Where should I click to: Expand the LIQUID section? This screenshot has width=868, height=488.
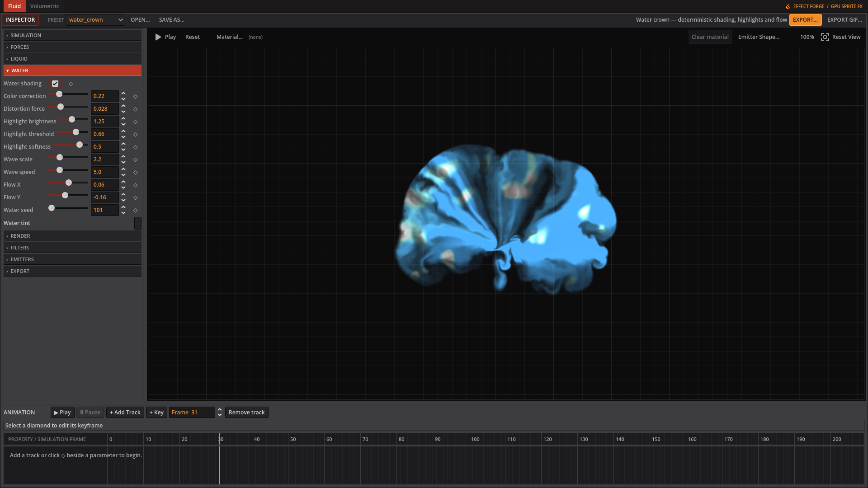pyautogui.click(x=72, y=59)
